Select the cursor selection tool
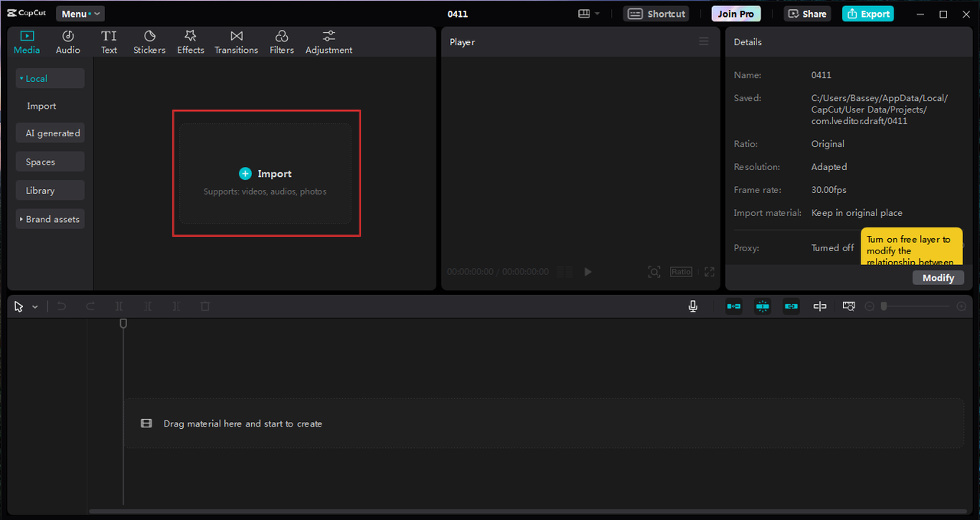The width and height of the screenshot is (980, 520). pyautogui.click(x=19, y=306)
